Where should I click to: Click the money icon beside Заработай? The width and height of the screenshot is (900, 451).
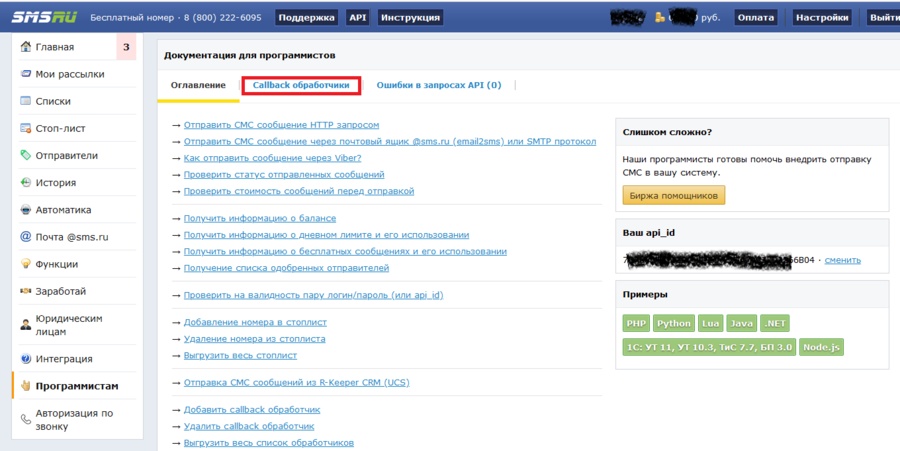(x=25, y=291)
